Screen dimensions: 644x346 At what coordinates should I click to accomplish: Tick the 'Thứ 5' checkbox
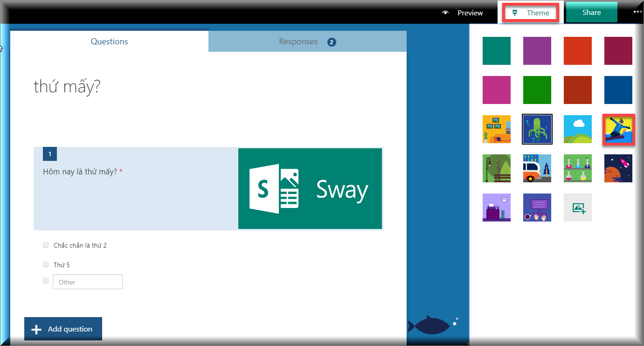point(46,264)
